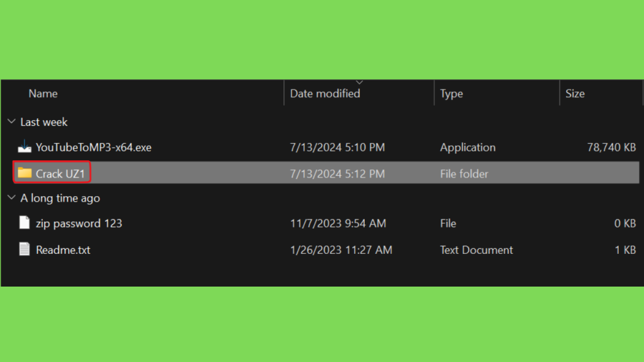
Task: Click the Date modified column header
Action: coord(325,94)
